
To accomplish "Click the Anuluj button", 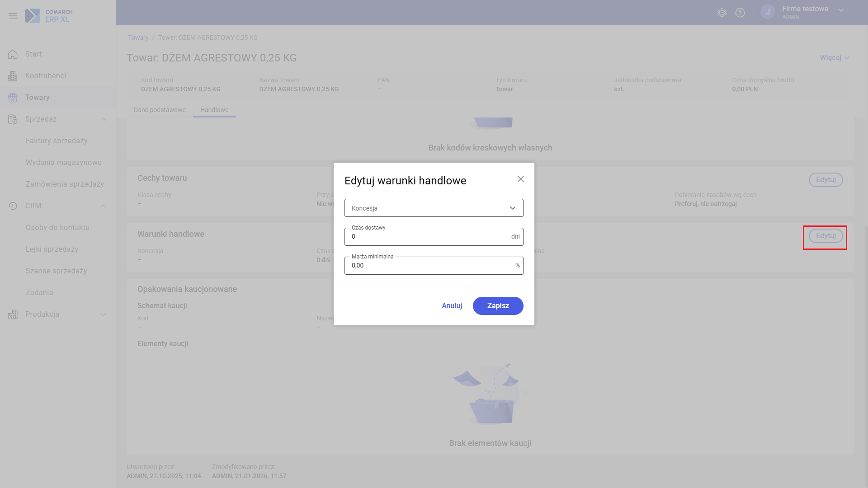I will (x=452, y=306).
